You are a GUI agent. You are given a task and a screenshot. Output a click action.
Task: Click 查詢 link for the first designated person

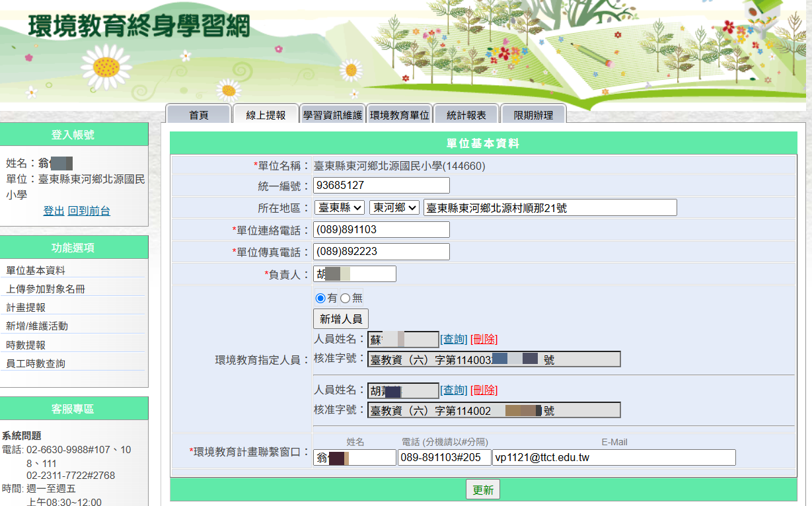[x=454, y=339]
